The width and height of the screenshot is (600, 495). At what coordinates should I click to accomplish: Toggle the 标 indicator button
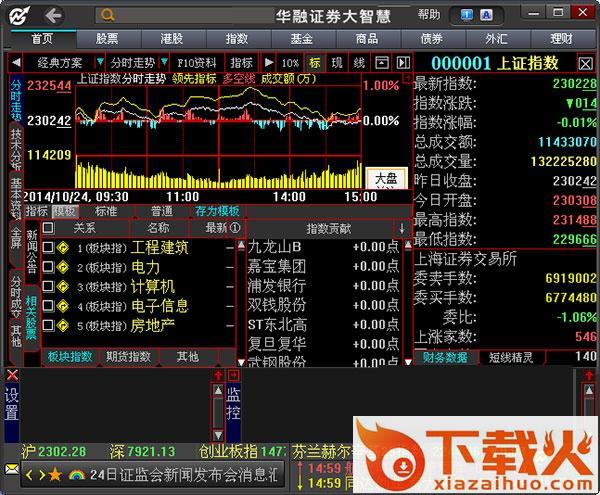click(x=315, y=63)
